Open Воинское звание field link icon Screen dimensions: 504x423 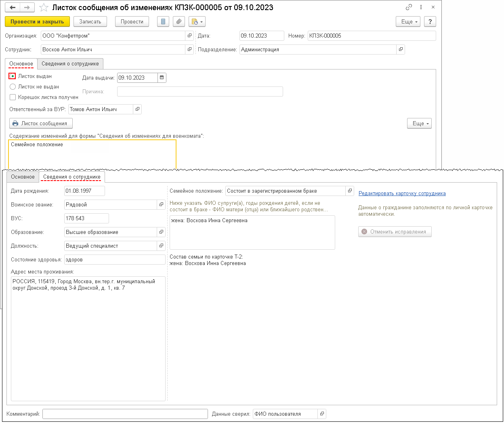[161, 204]
